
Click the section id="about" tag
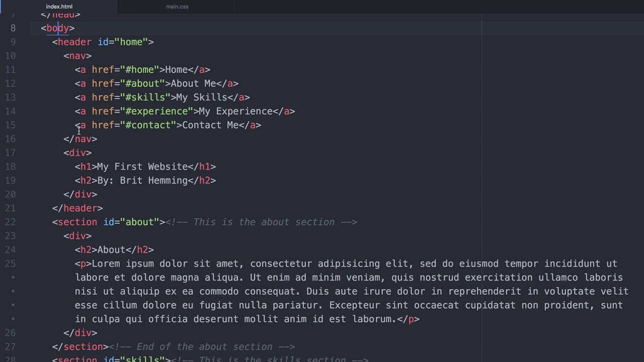point(109,222)
